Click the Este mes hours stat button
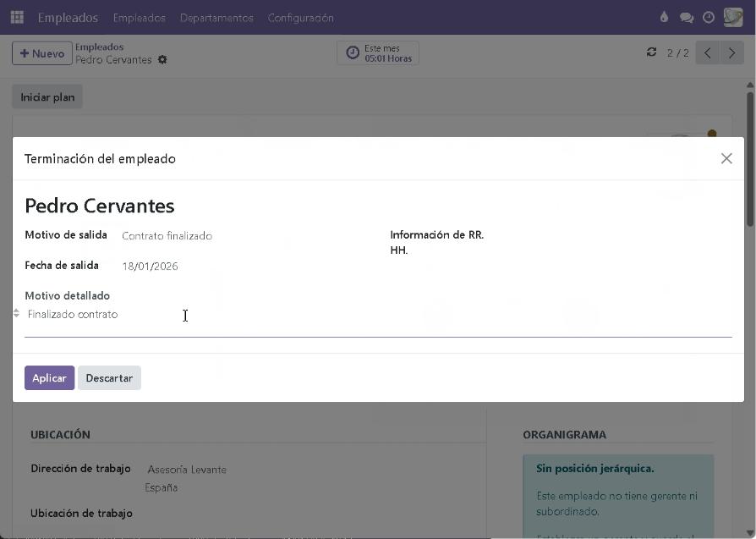The image size is (756, 539). pos(378,53)
